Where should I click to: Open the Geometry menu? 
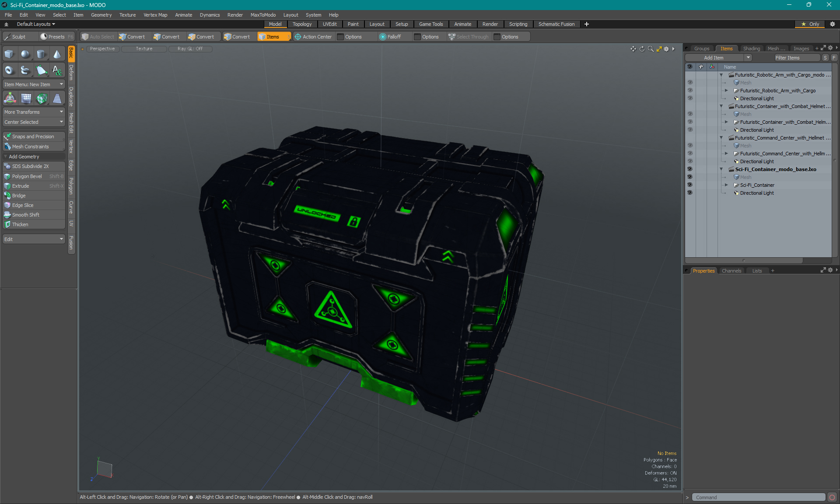(101, 14)
